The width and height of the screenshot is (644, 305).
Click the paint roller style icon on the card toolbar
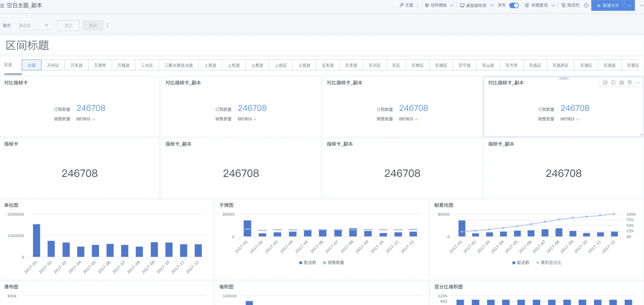pyautogui.click(x=630, y=83)
